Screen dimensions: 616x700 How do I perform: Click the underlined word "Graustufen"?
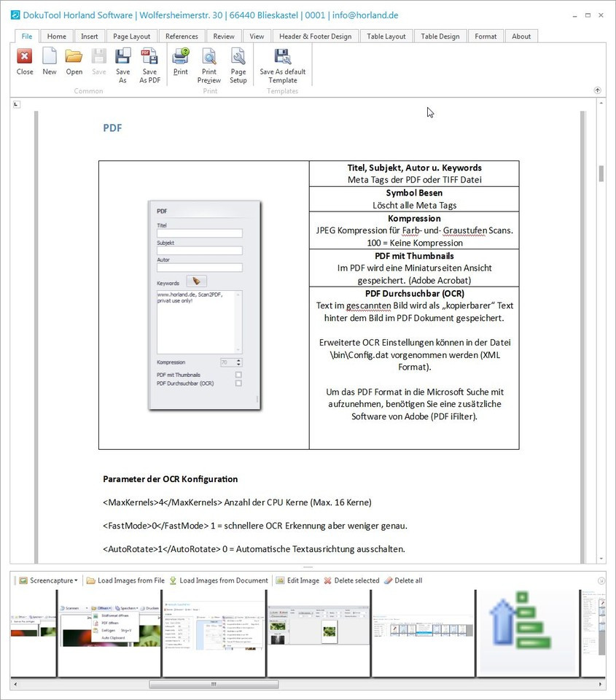click(x=464, y=230)
